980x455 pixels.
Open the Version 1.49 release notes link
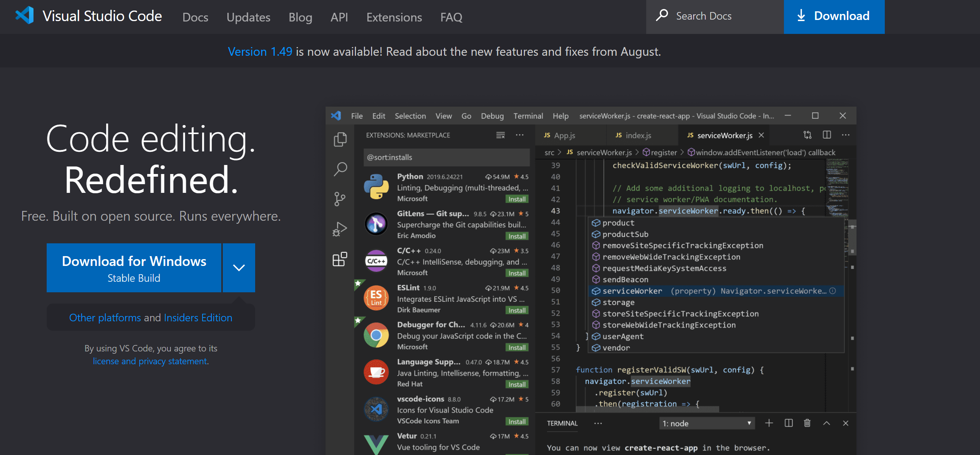(x=260, y=51)
